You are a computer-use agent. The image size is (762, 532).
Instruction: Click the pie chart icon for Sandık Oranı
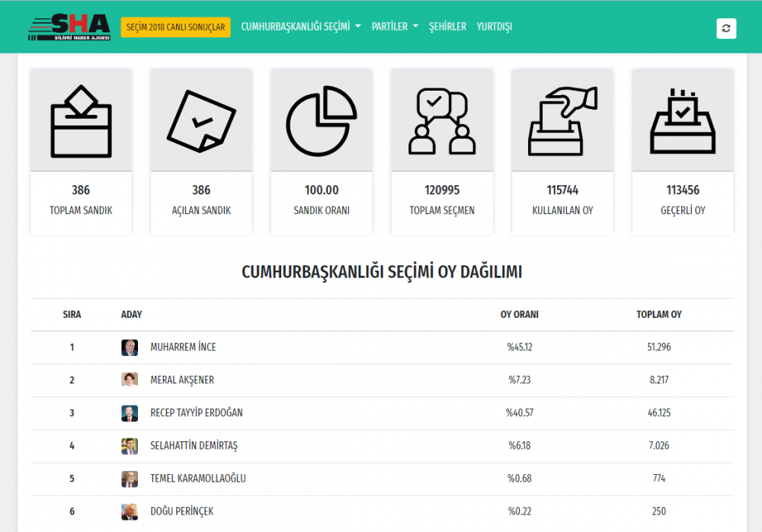(x=322, y=120)
